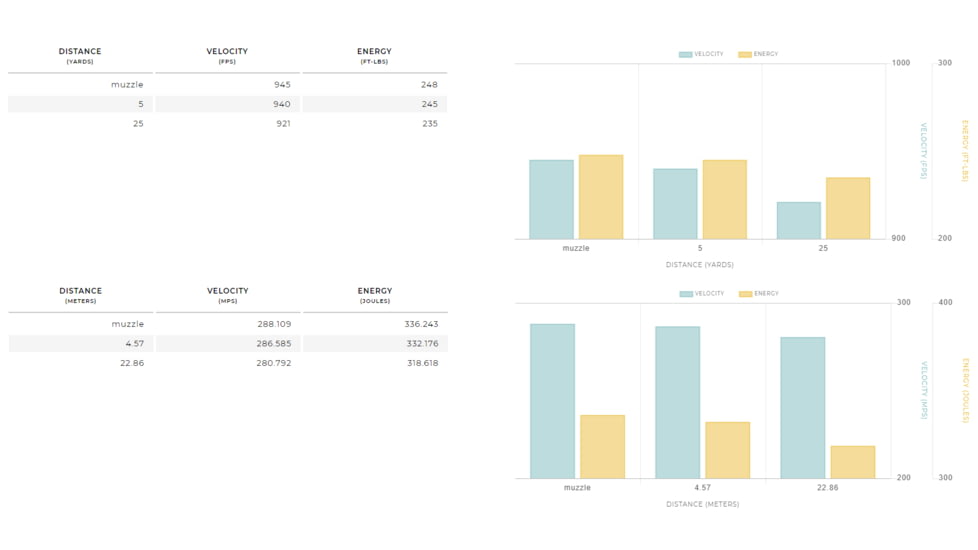Image resolution: width=978 pixels, height=550 pixels.
Task: Click yellow ENERGY legend swatch in meters chart
Action: [x=745, y=294]
